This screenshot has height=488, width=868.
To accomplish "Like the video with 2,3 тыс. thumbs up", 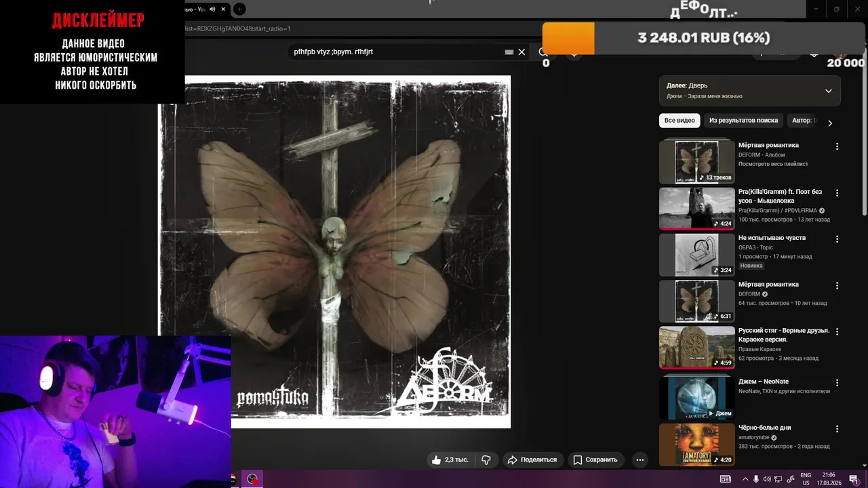I will pos(450,460).
